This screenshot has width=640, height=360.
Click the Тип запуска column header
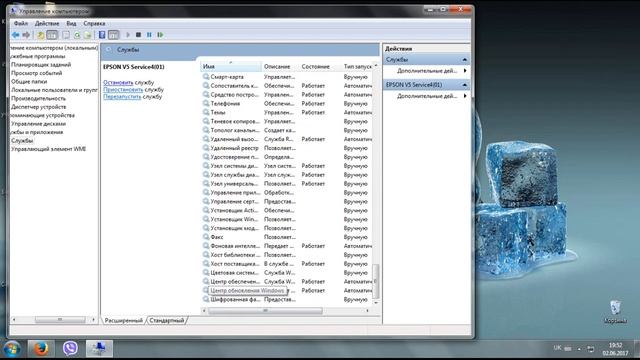pyautogui.click(x=357, y=67)
